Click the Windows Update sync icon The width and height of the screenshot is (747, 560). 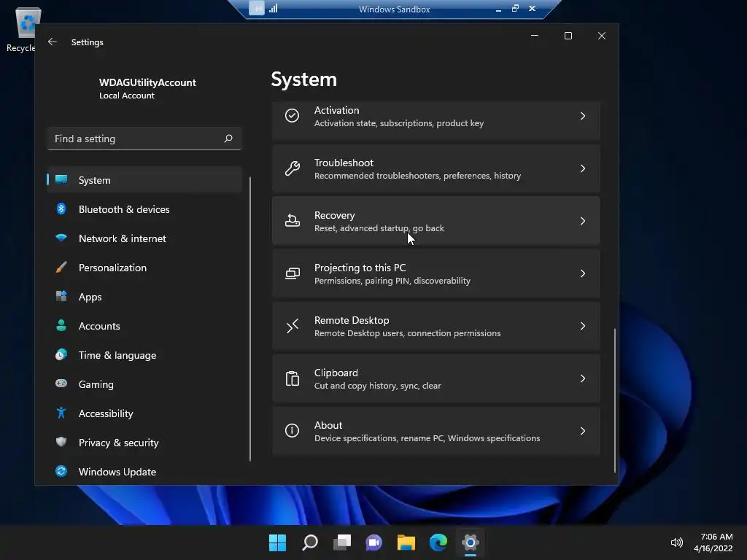point(61,472)
